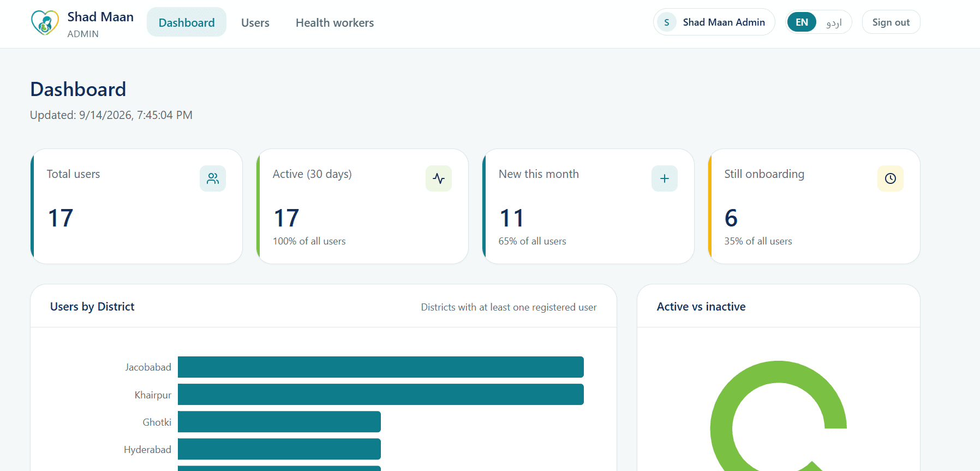980x471 pixels.
Task: Open the Health workers tab
Action: point(335,22)
